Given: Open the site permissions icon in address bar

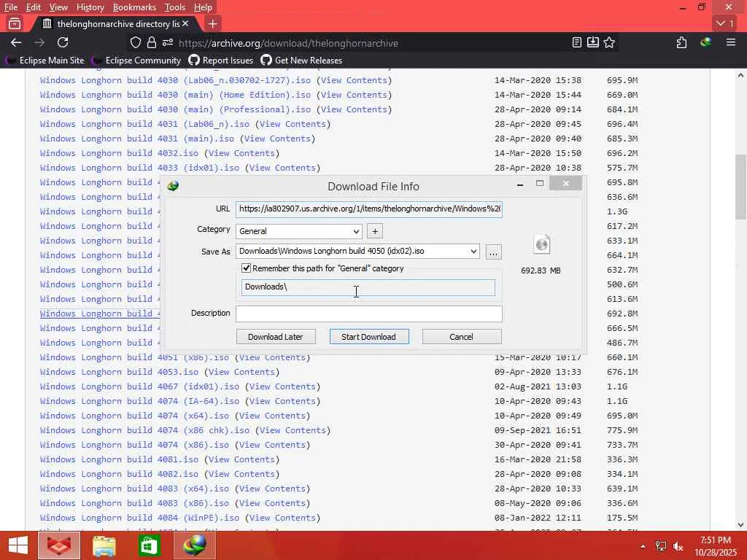Looking at the screenshot, I should (x=167, y=43).
